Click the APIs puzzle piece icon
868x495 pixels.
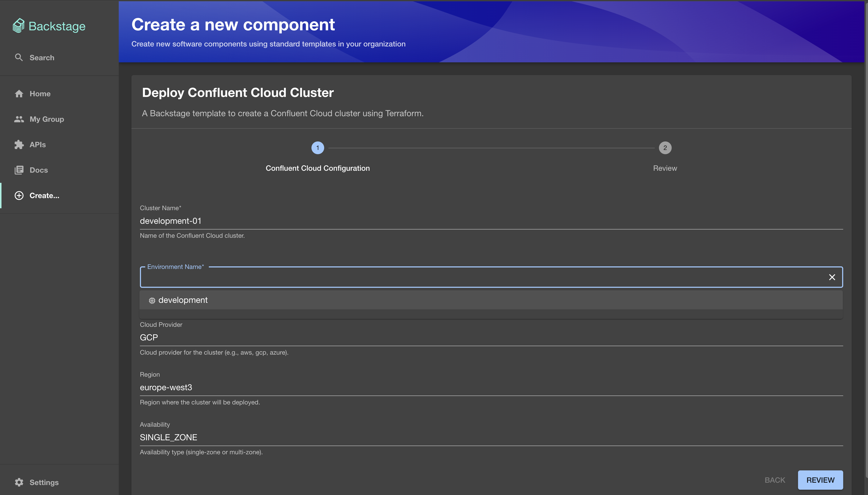[x=19, y=144]
